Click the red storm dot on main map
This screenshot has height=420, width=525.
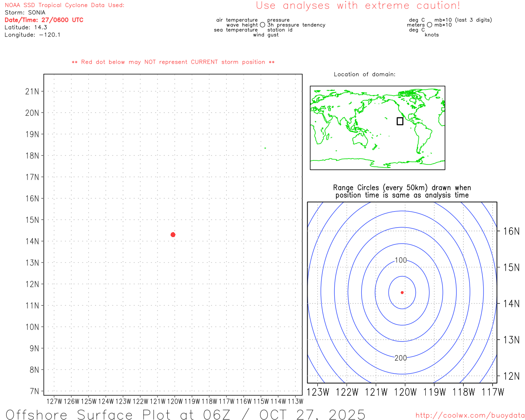[173, 235]
